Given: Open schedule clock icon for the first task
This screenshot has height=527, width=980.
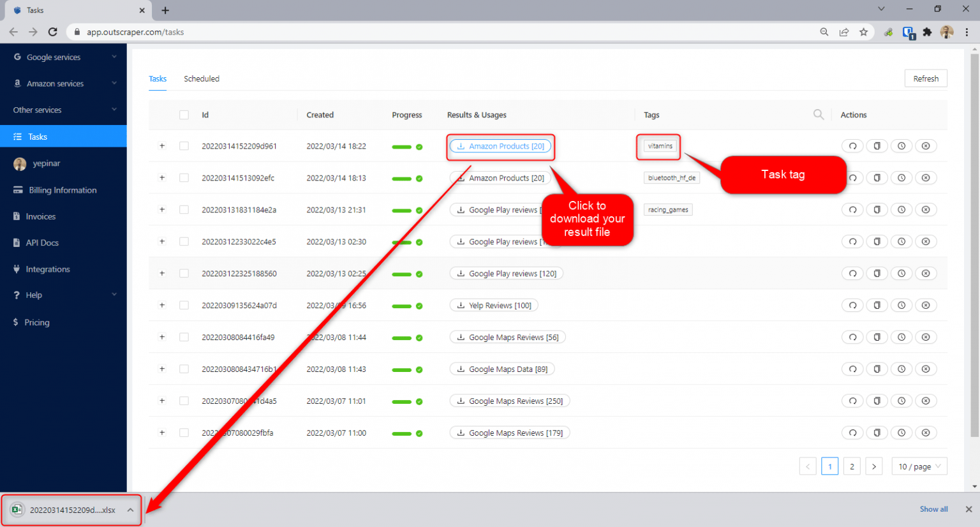Looking at the screenshot, I should [902, 145].
